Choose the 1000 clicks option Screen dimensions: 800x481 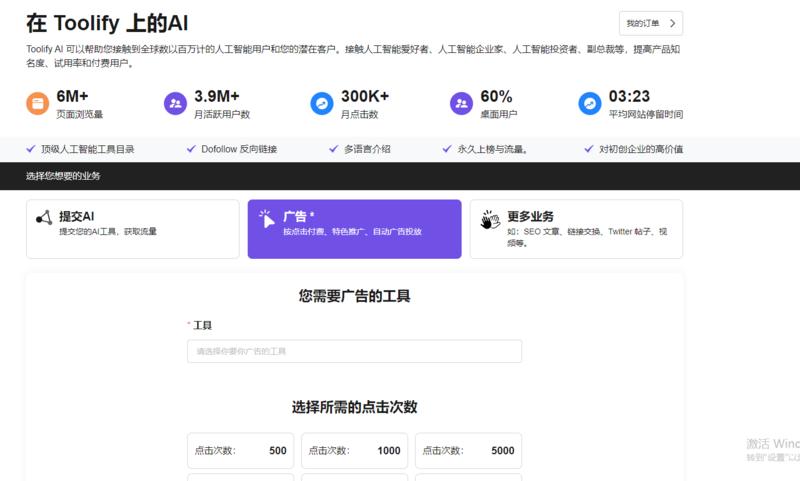tap(355, 451)
